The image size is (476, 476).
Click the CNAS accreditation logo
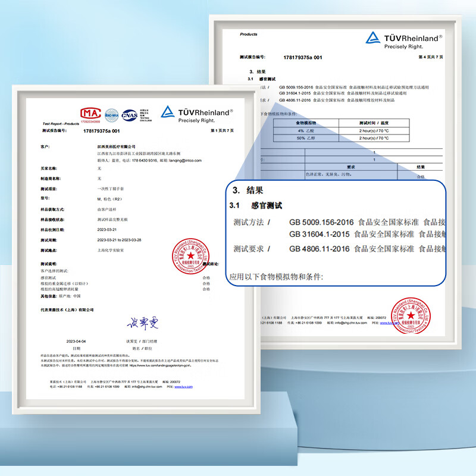tap(129, 114)
